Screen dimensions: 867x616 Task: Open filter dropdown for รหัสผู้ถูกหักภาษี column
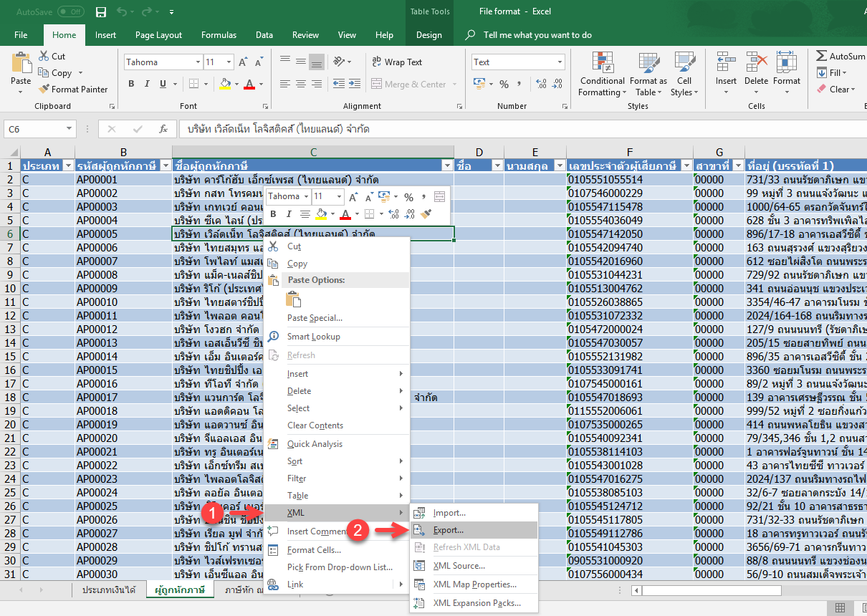(x=165, y=165)
